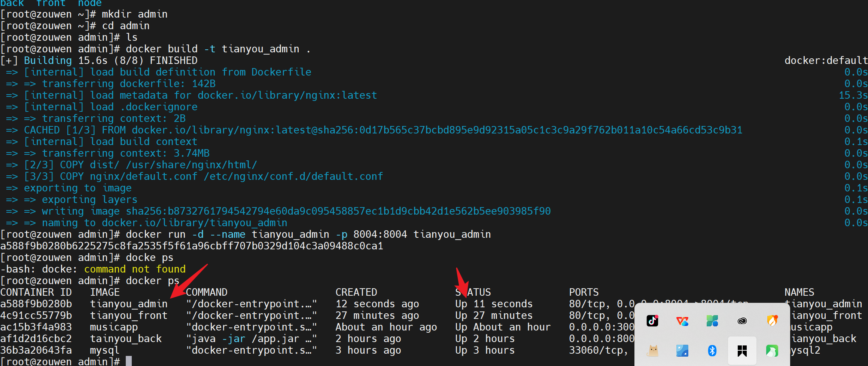Click the highlighted black window-shaped tray icon

click(x=742, y=351)
